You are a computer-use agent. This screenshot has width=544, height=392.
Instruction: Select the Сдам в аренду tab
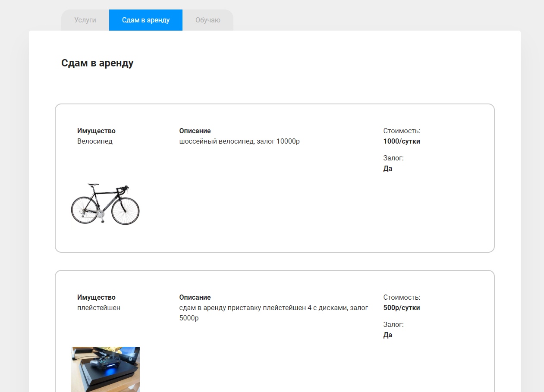[146, 20]
